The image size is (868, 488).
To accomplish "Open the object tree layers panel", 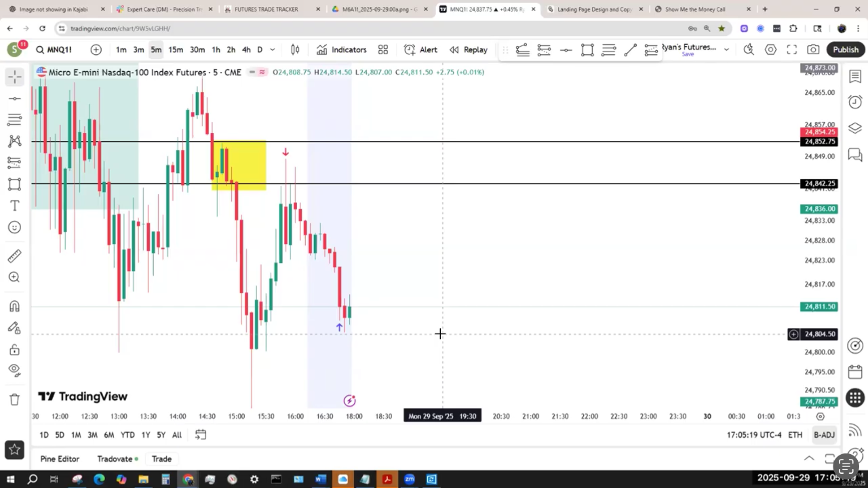I will (855, 128).
